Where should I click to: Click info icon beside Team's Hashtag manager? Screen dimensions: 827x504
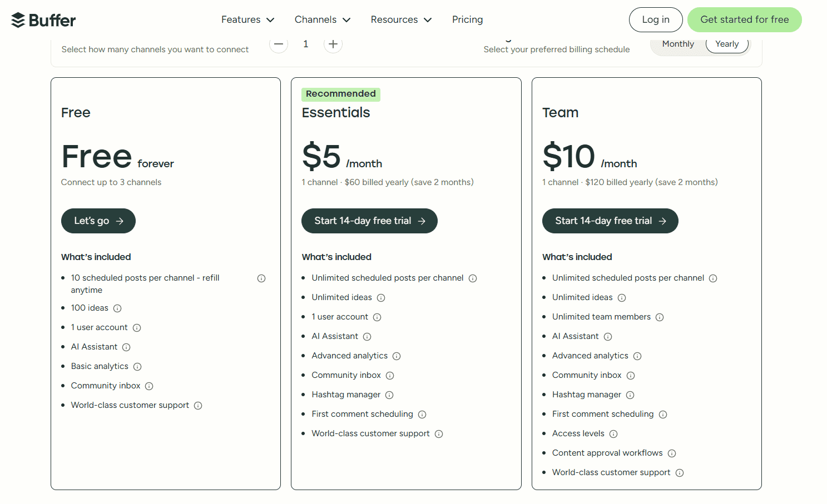(x=630, y=395)
